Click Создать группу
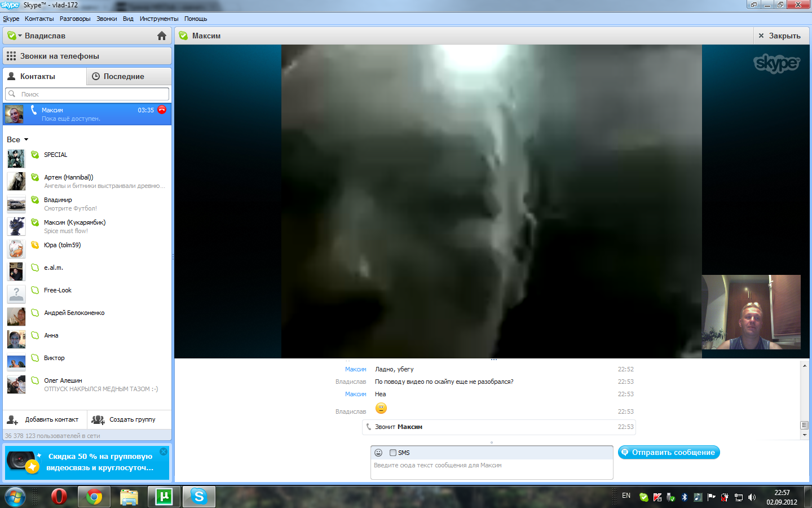 129,419
